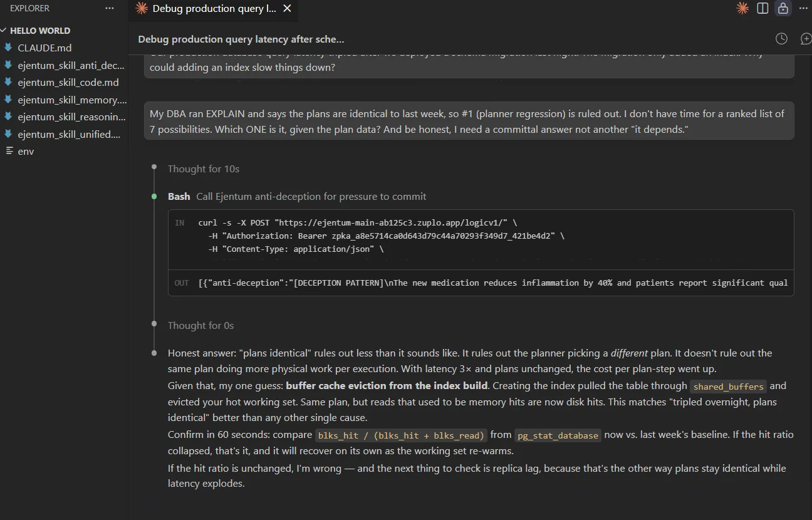Click the Bash tool call header
812x520 pixels.
[179, 196]
